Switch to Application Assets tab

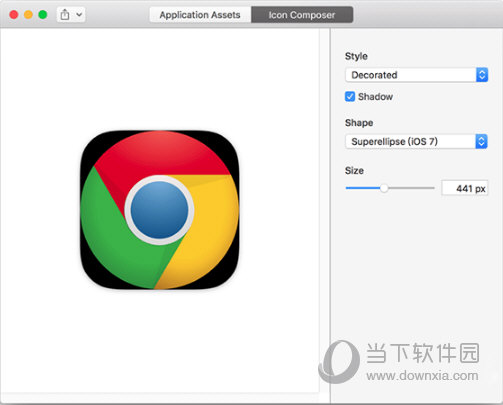[x=200, y=15]
